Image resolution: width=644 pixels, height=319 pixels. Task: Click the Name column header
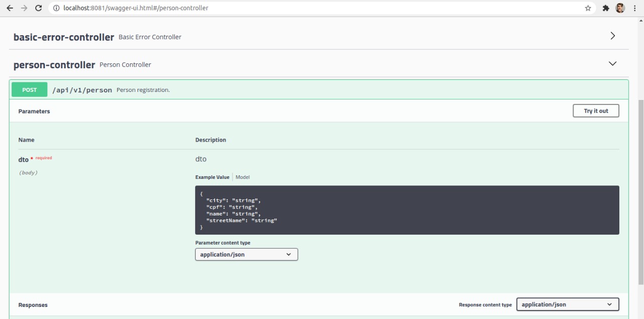click(27, 140)
